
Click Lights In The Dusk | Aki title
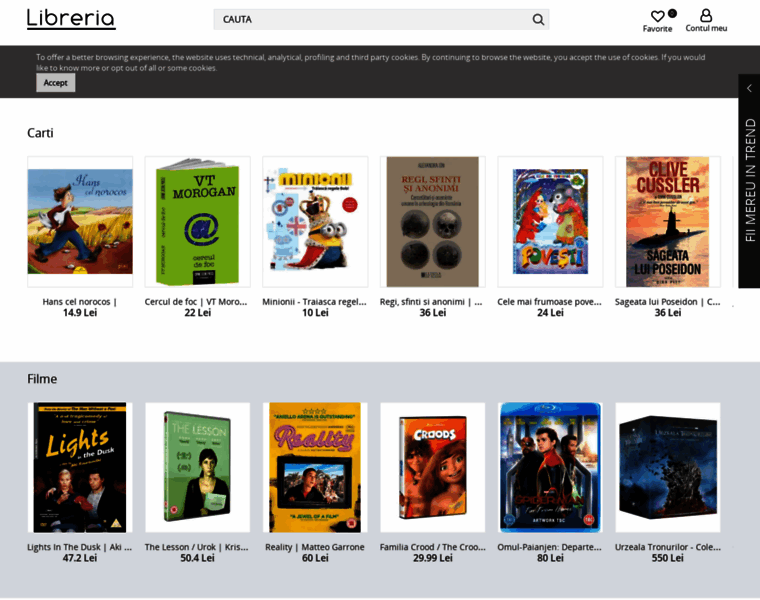(x=79, y=547)
